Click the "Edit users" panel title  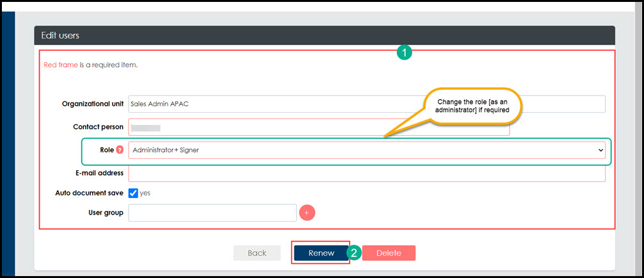point(60,35)
